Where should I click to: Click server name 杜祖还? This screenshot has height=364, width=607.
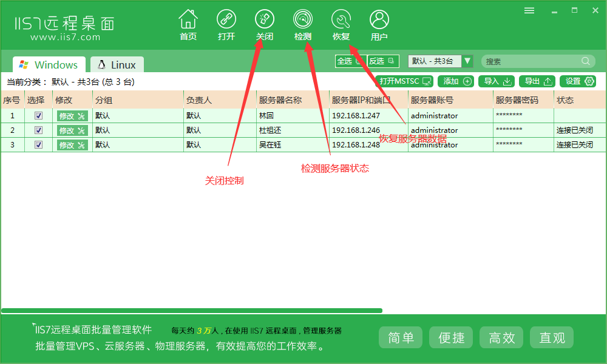(270, 130)
